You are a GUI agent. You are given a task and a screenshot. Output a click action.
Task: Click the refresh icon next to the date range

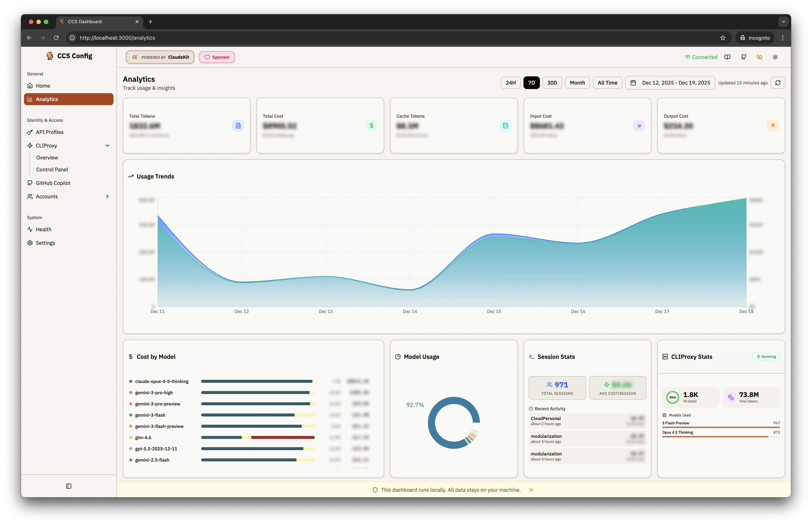778,83
